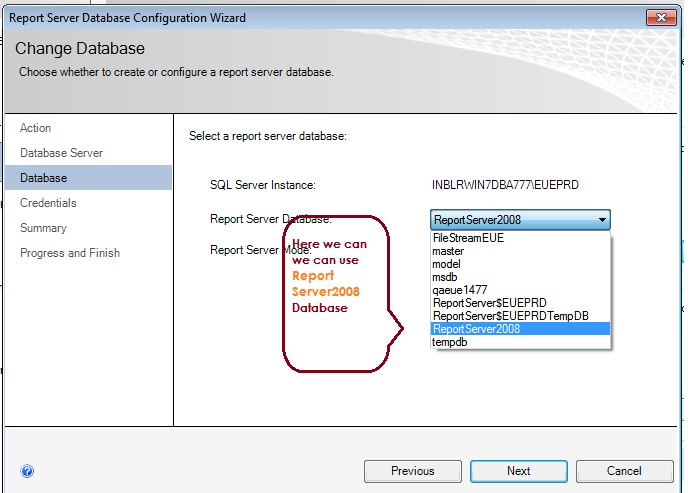Select msdb from the database list
The width and height of the screenshot is (690, 493).
(x=520, y=277)
